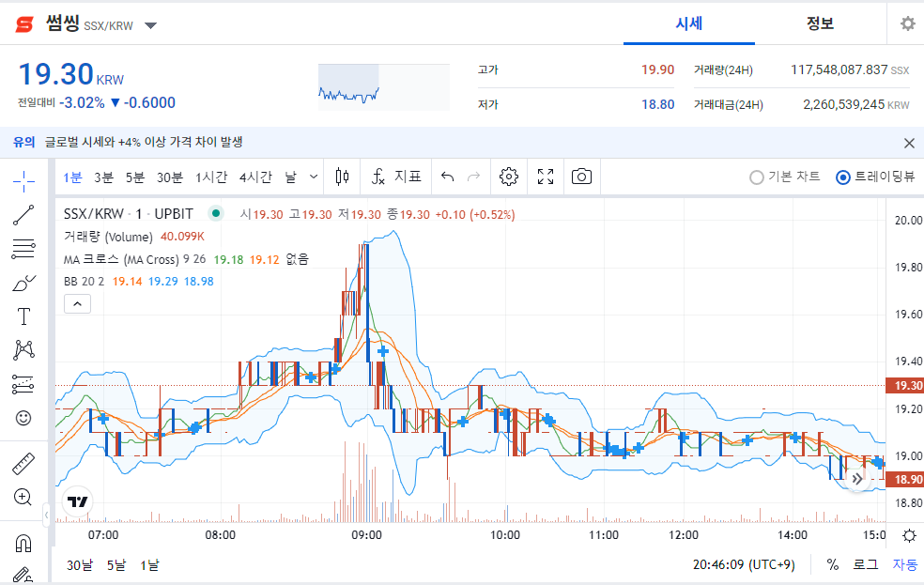Screen dimensions: 924x585
Task: Click the 18.90 price label on scale
Action: pyautogui.click(x=904, y=480)
